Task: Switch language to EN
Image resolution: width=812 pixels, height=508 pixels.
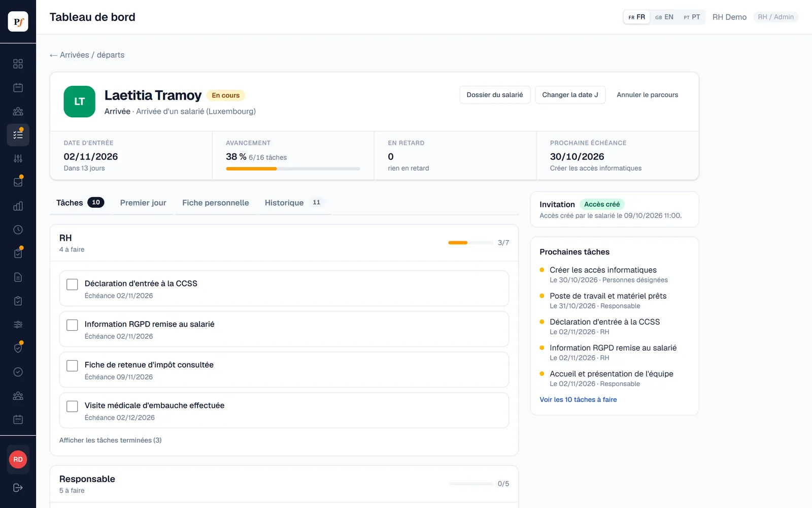Action: (x=664, y=17)
